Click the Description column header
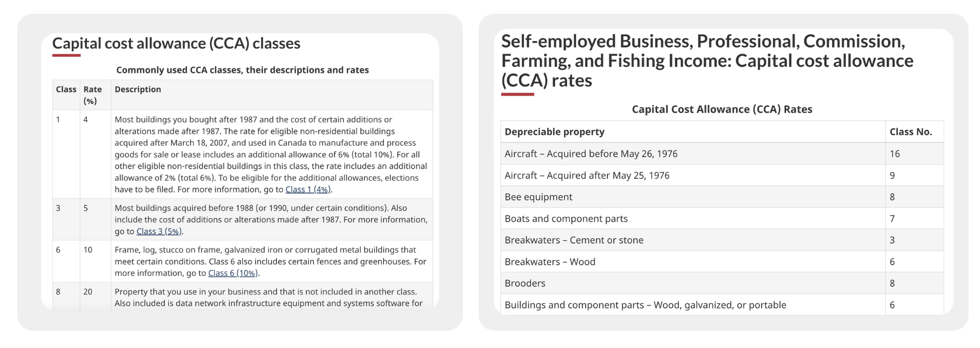Image resolution: width=980 pixels, height=348 pixels. point(138,90)
